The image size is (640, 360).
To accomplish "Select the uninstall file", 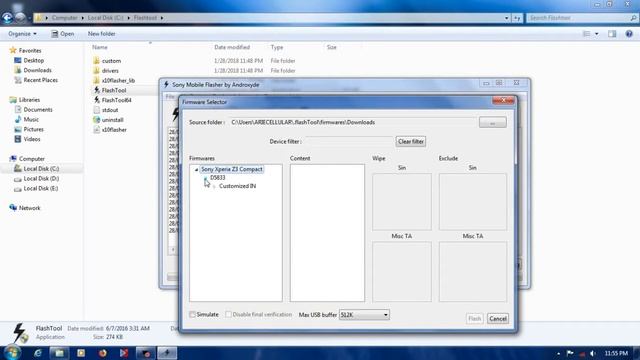I will [x=113, y=120].
